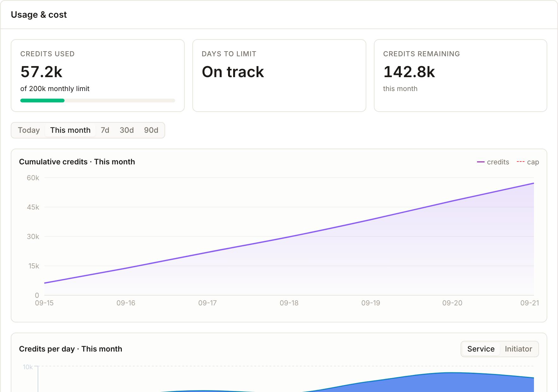Click the 09-19 x-axis date label
Viewport: 558px width, 392px height.
[371, 303]
